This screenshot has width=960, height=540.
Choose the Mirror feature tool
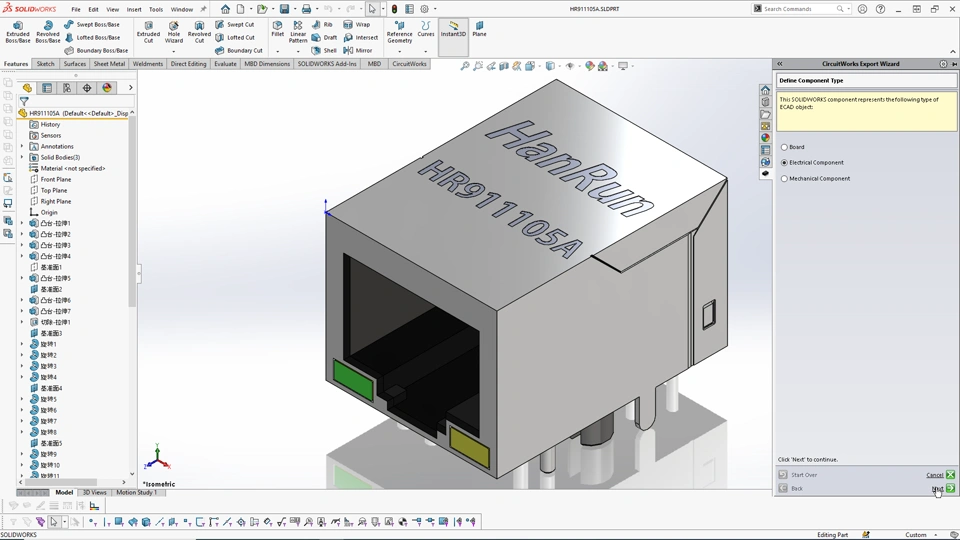358,50
